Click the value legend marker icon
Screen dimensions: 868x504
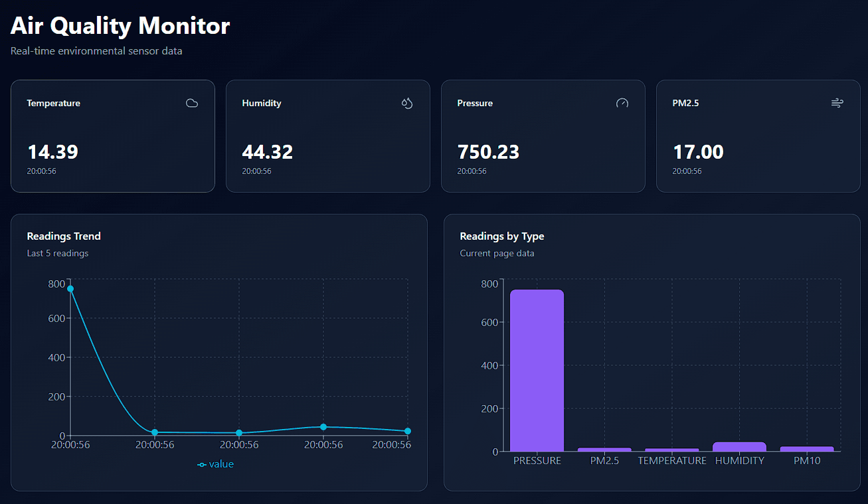[202, 465]
